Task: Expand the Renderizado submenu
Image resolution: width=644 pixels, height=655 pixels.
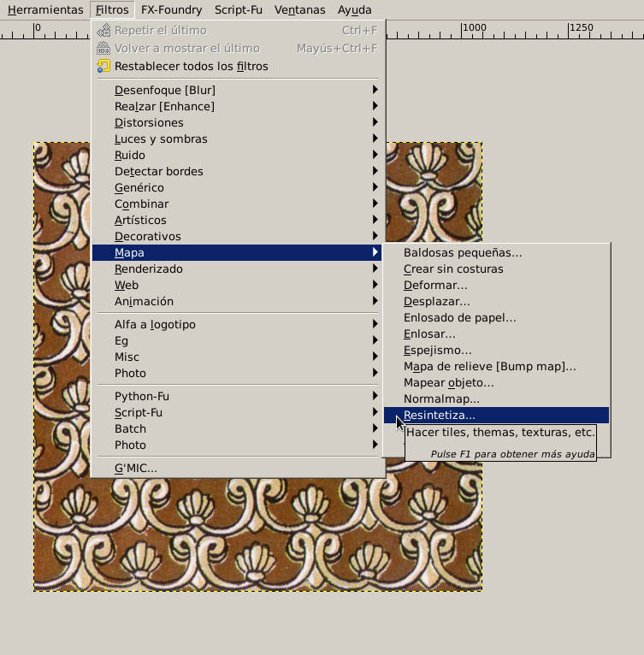Action: [x=237, y=269]
